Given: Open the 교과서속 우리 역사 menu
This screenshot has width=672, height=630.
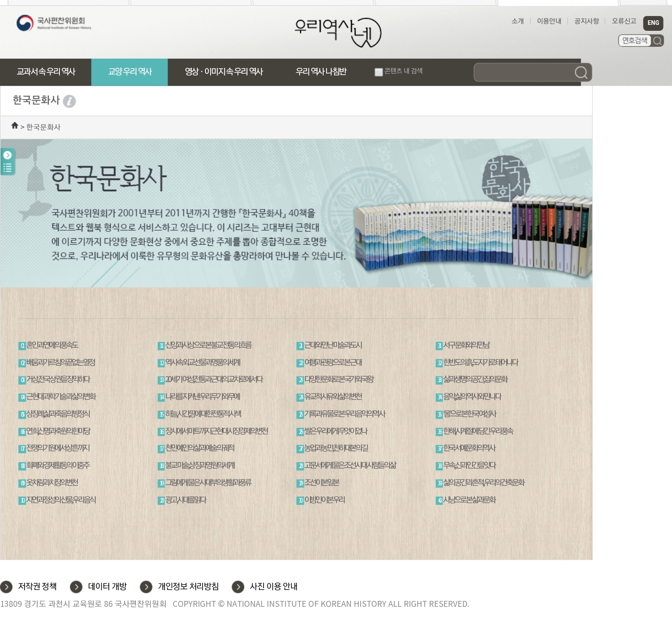Looking at the screenshot, I should pos(46,72).
